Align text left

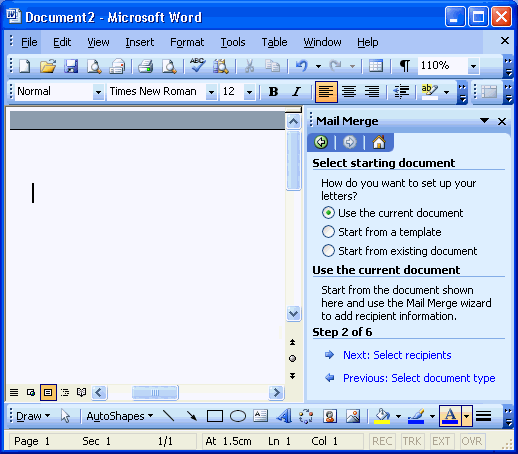[x=326, y=91]
